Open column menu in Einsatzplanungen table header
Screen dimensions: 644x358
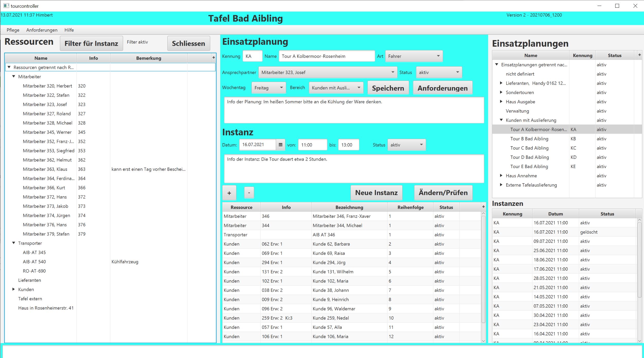639,55
